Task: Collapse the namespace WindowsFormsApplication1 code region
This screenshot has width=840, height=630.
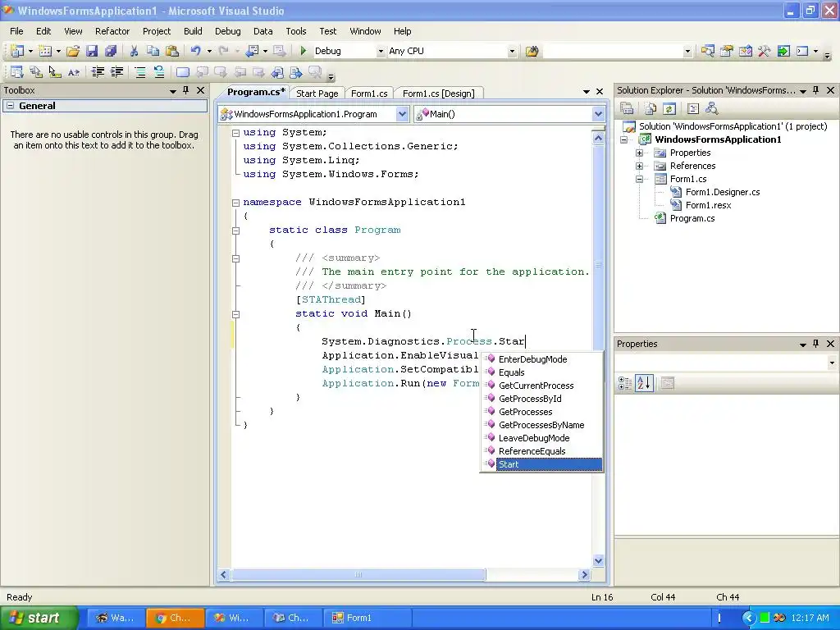Action: 235,203
